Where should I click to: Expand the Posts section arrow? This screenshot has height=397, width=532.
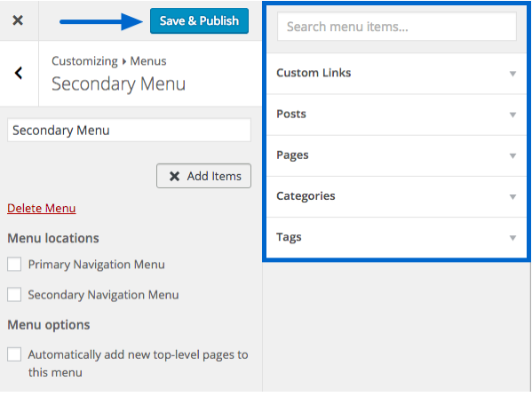[512, 115]
